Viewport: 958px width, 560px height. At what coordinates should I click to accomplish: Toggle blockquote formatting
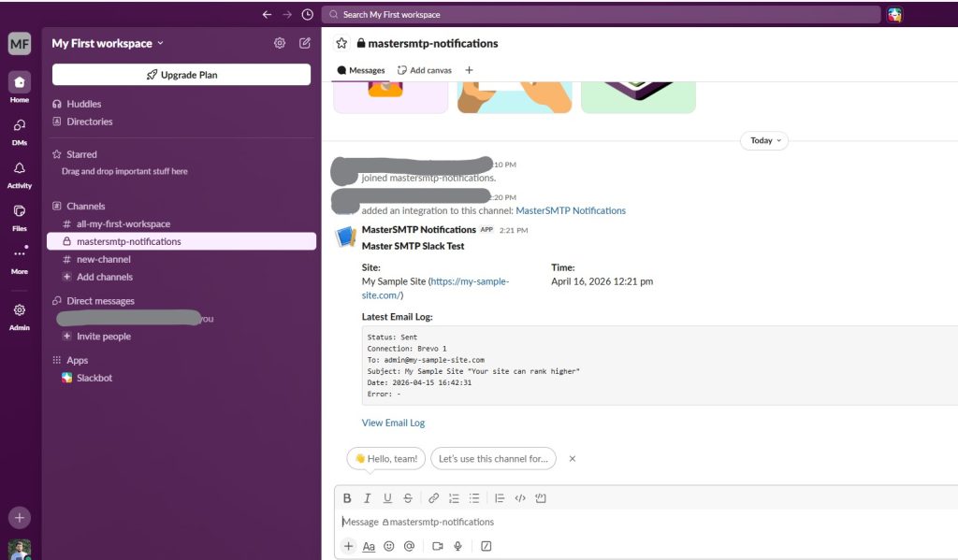tap(500, 498)
